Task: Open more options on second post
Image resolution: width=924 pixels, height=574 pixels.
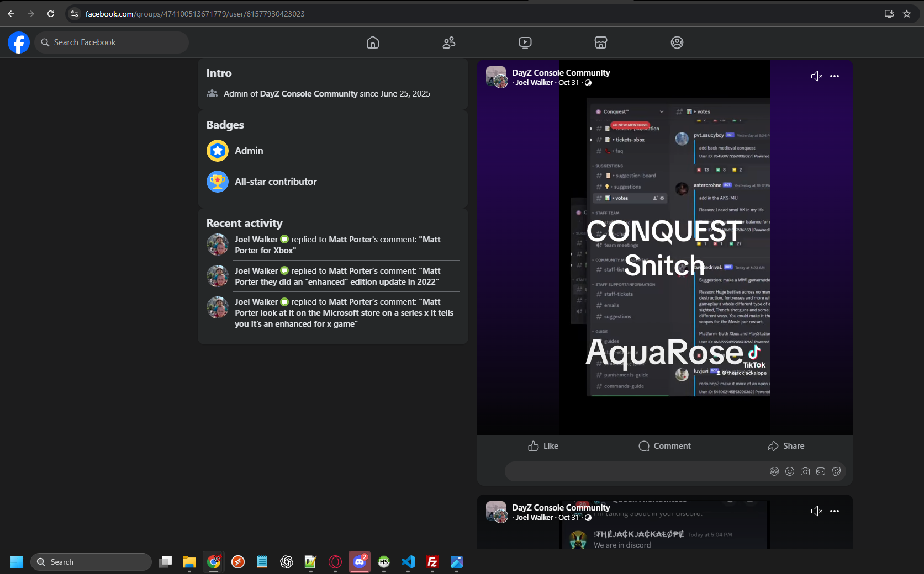Action: (x=835, y=511)
